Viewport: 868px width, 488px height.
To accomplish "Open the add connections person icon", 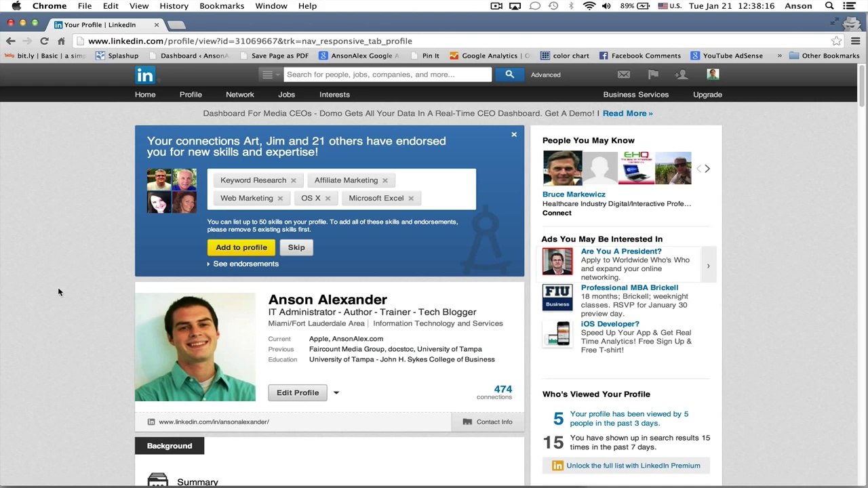I will point(681,75).
